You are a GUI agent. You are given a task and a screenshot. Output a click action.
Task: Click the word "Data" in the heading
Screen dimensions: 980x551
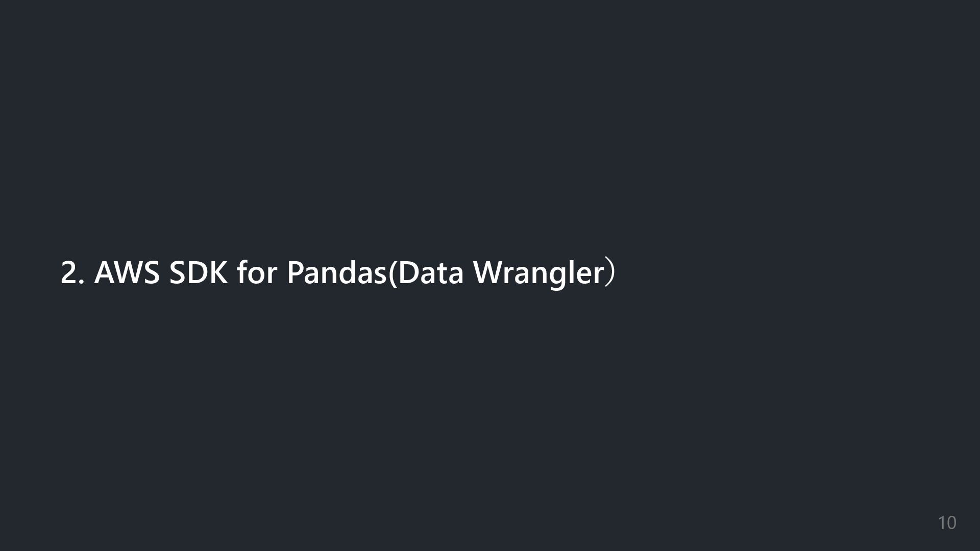pos(431,273)
